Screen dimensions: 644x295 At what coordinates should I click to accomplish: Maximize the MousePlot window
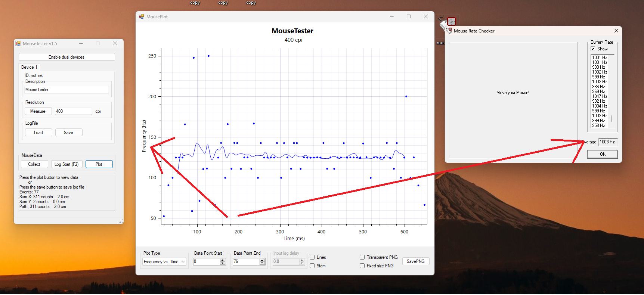[x=409, y=17]
